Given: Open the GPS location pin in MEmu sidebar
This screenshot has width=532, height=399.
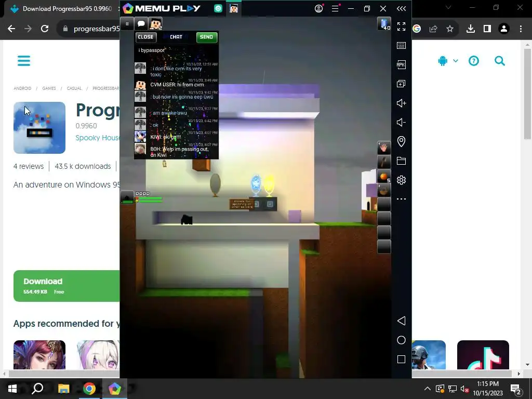Looking at the screenshot, I should click(401, 141).
